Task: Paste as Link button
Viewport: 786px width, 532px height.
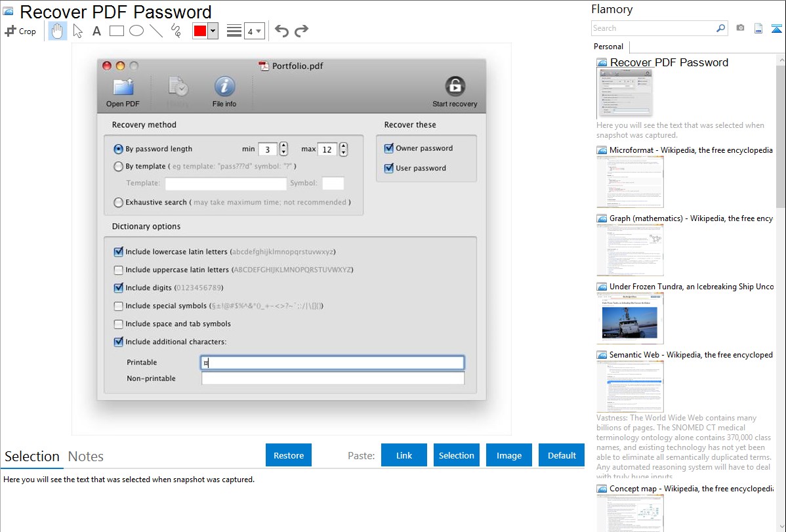Action: 404,455
